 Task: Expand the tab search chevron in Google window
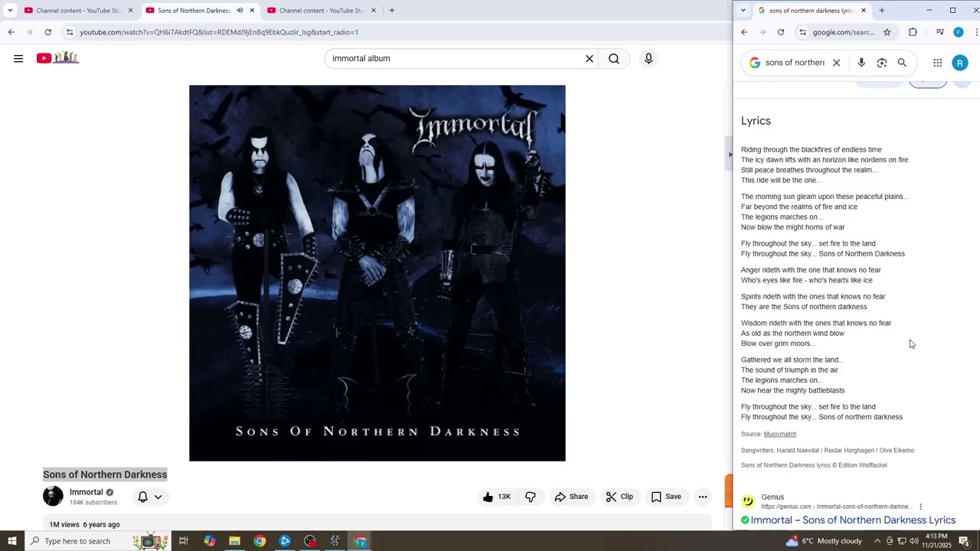[743, 11]
